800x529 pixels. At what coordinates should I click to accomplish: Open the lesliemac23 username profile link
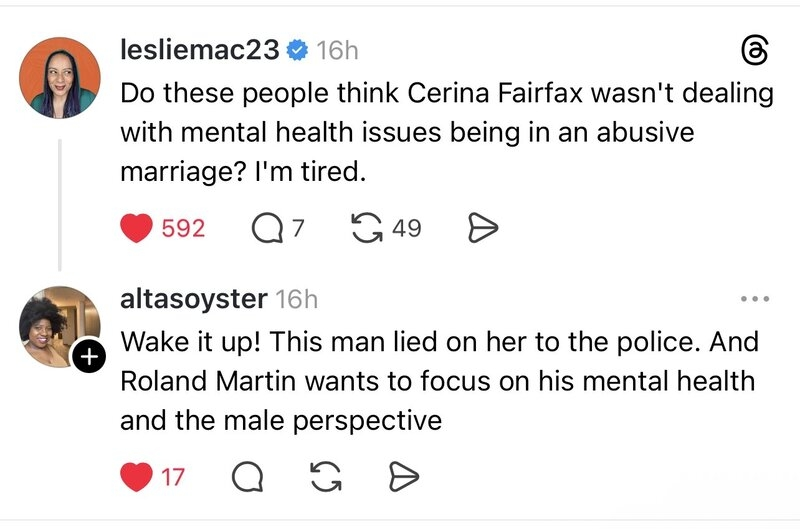[199, 49]
